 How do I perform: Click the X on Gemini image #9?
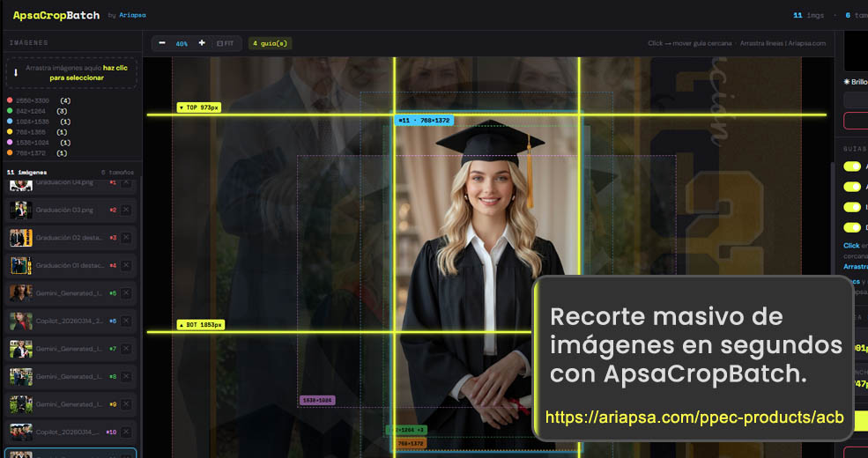[x=126, y=404]
